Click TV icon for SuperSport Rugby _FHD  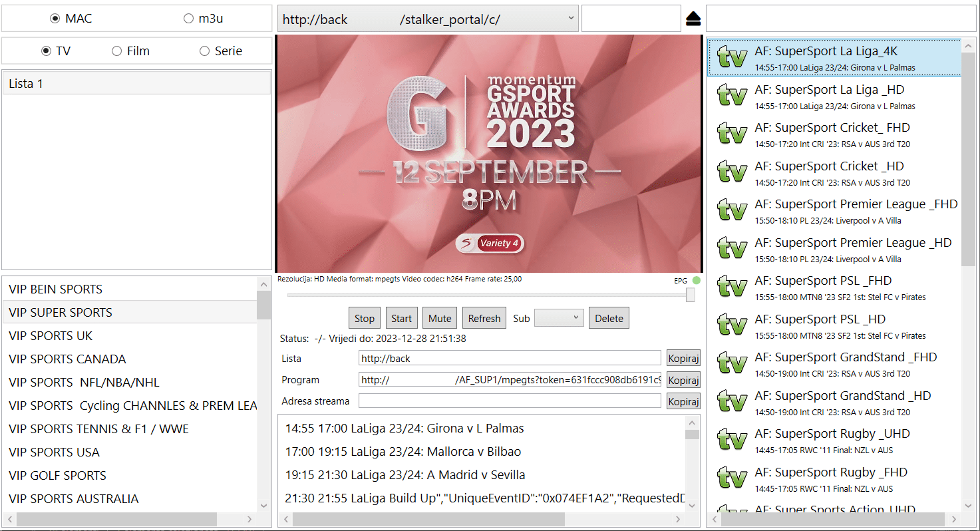click(733, 478)
